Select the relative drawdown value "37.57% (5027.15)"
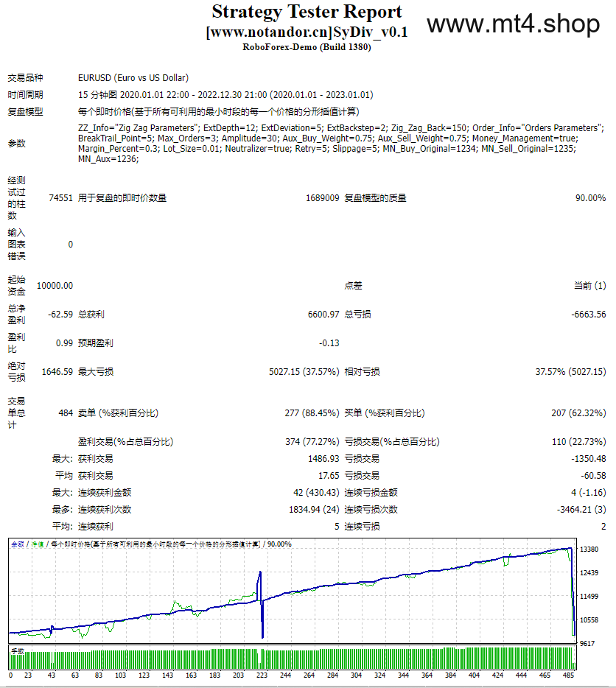The image size is (616, 688). [571, 372]
